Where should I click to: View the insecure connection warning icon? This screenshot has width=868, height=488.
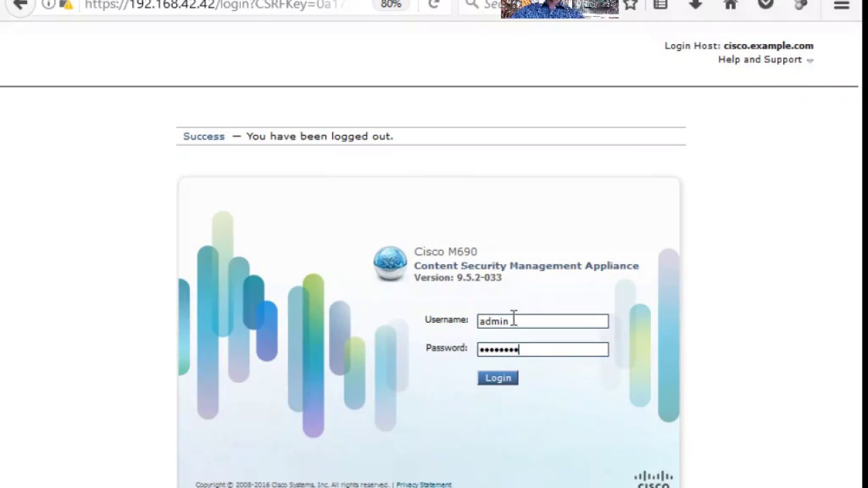[66, 4]
